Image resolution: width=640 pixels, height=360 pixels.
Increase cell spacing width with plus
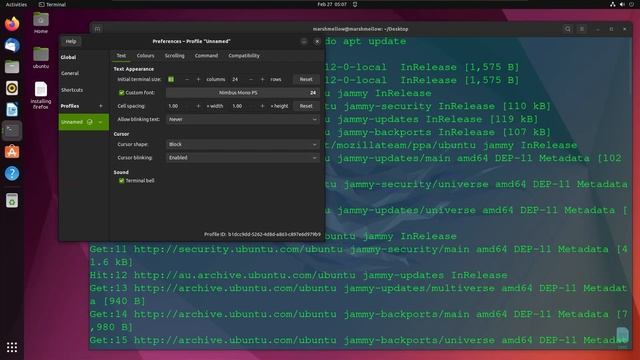point(198,106)
